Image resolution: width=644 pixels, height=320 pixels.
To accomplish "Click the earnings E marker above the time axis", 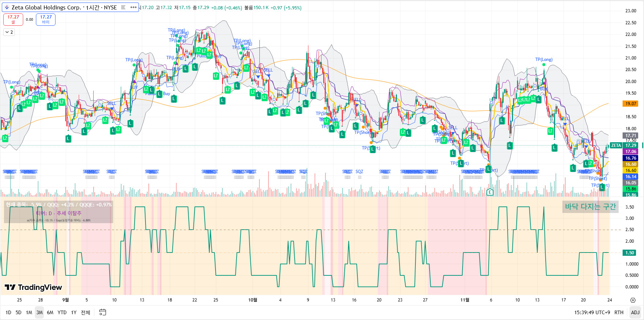I will [490, 192].
